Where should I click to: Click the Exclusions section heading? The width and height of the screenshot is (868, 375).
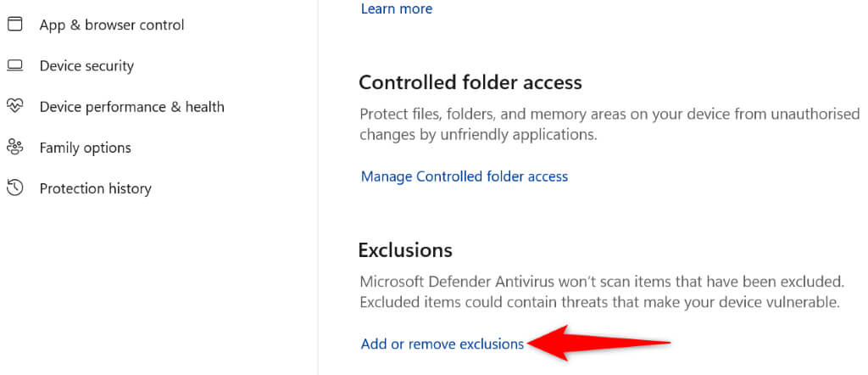405,249
